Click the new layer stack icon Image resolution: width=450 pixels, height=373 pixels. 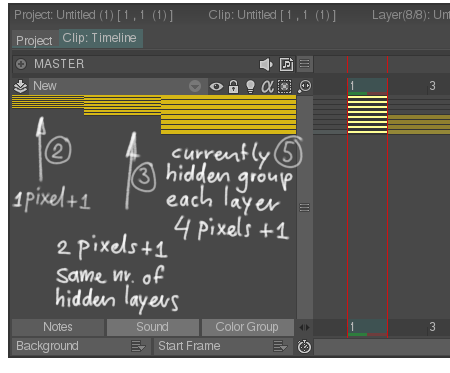click(x=20, y=86)
